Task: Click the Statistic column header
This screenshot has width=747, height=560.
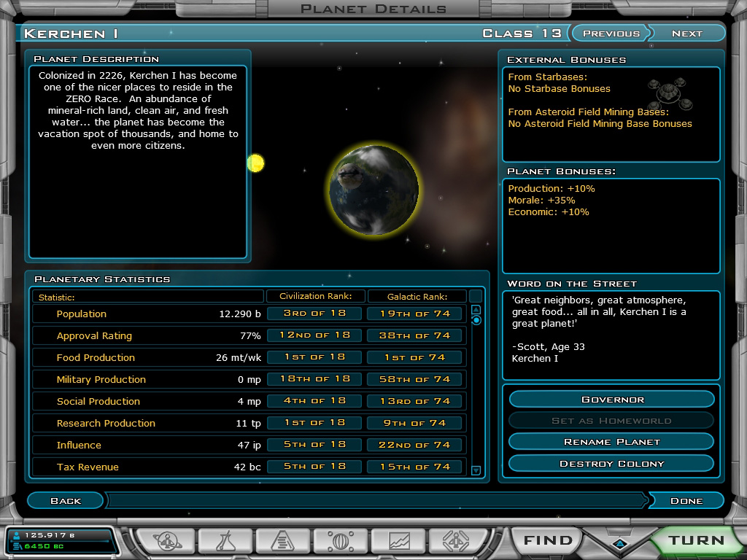Action: pyautogui.click(x=147, y=297)
